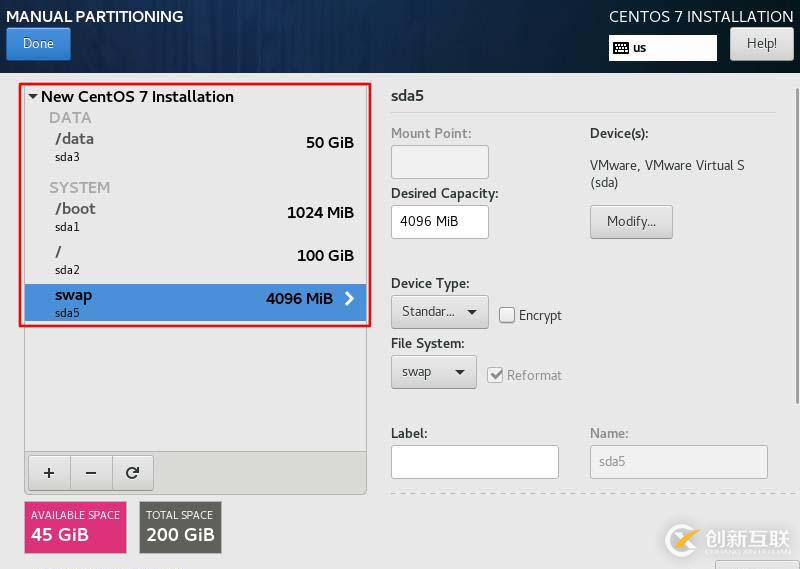Select the root / sda2 partition
This screenshot has height=569, width=800.
(x=195, y=260)
